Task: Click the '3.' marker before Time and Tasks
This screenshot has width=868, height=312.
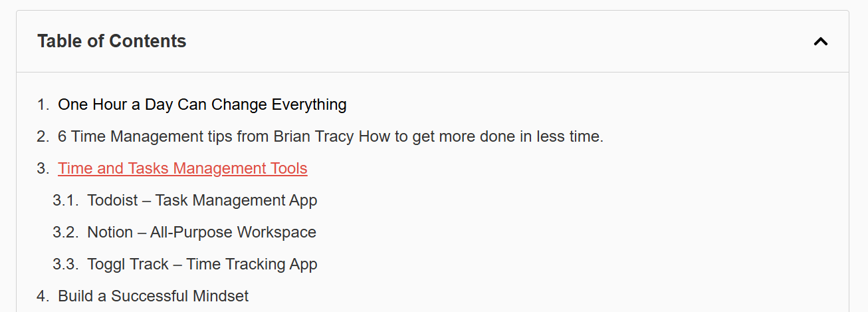Action: pyautogui.click(x=43, y=169)
